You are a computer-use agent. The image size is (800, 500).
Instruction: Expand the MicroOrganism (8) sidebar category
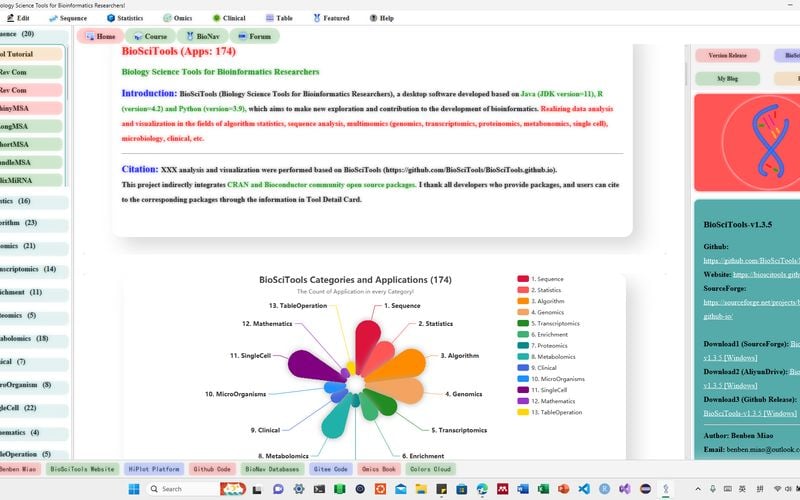pos(34,385)
